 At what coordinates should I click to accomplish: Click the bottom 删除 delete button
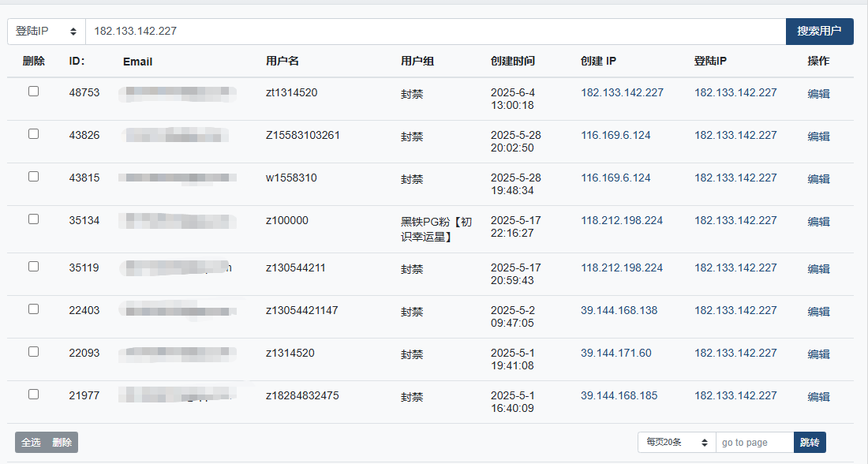62,443
